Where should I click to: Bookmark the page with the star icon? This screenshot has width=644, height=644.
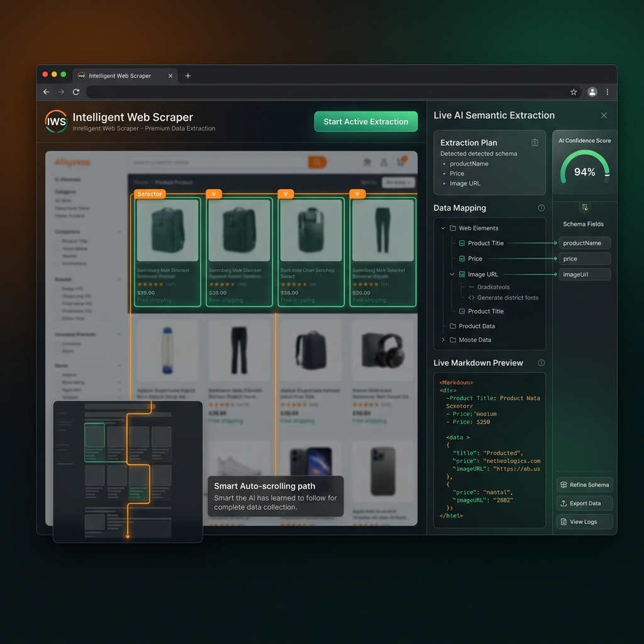[574, 92]
